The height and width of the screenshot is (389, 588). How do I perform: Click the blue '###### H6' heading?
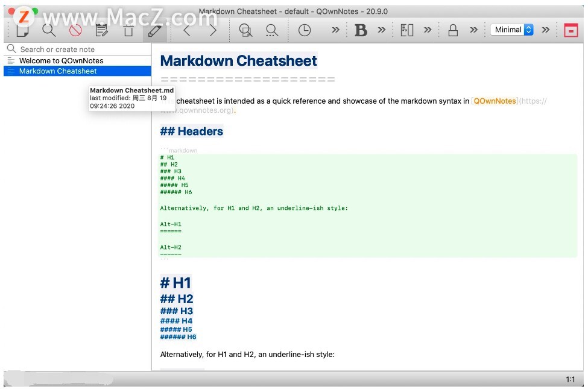tap(178, 337)
